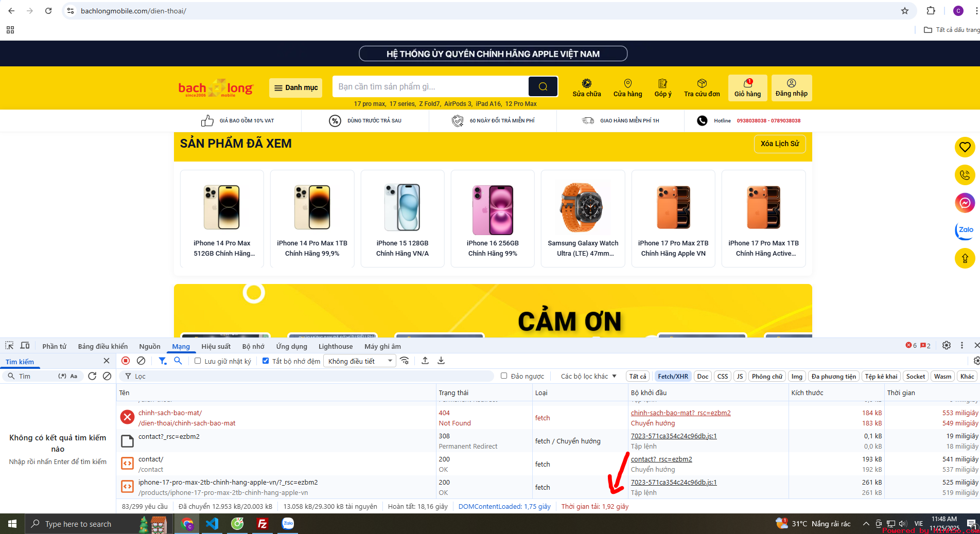Open the Messenger chat floating icon

(x=965, y=203)
